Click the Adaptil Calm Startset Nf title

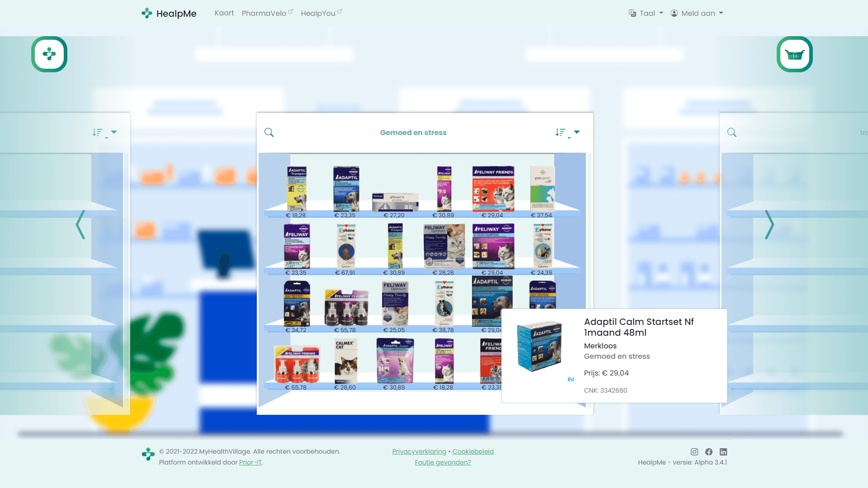click(x=639, y=327)
